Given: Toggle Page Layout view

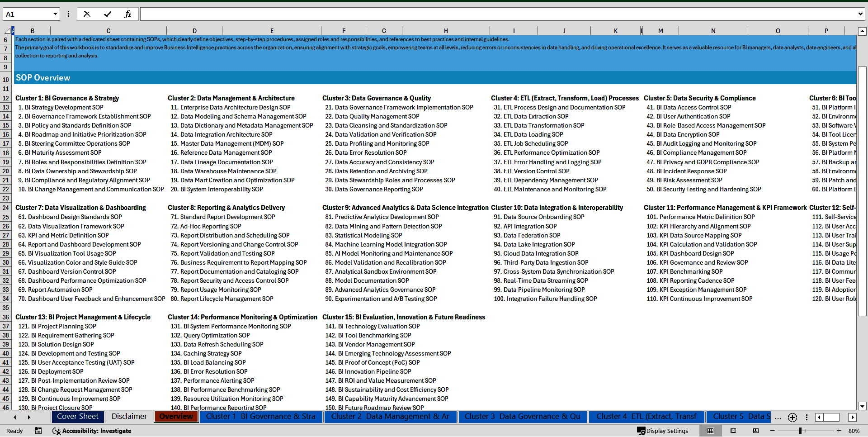Looking at the screenshot, I should 733,431.
